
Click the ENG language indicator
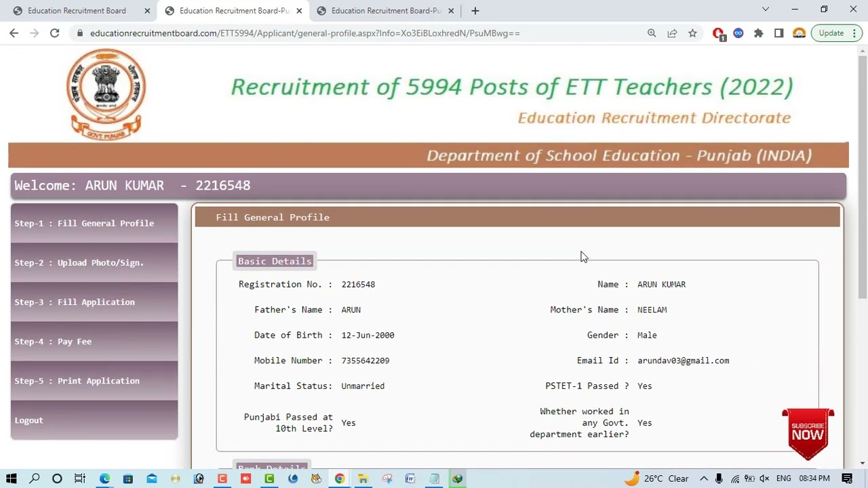tap(783, 479)
